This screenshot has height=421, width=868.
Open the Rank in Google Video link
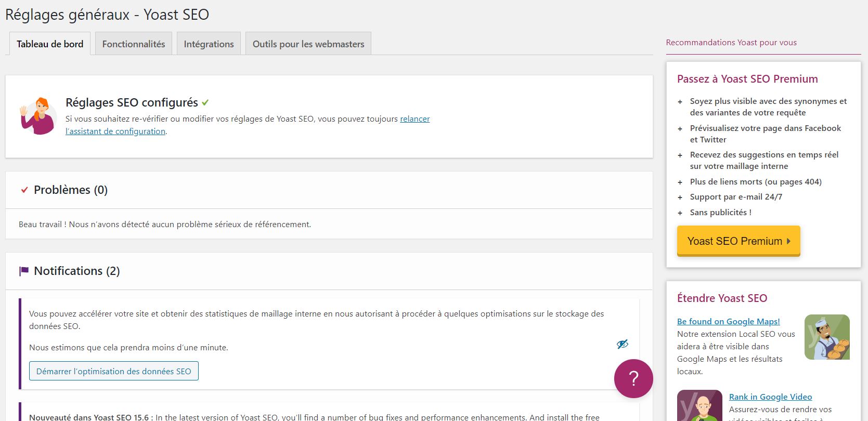coord(770,397)
